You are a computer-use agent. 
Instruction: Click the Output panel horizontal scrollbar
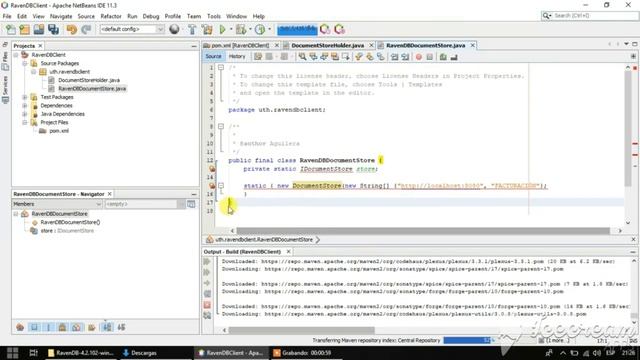pyautogui.click(x=301, y=330)
